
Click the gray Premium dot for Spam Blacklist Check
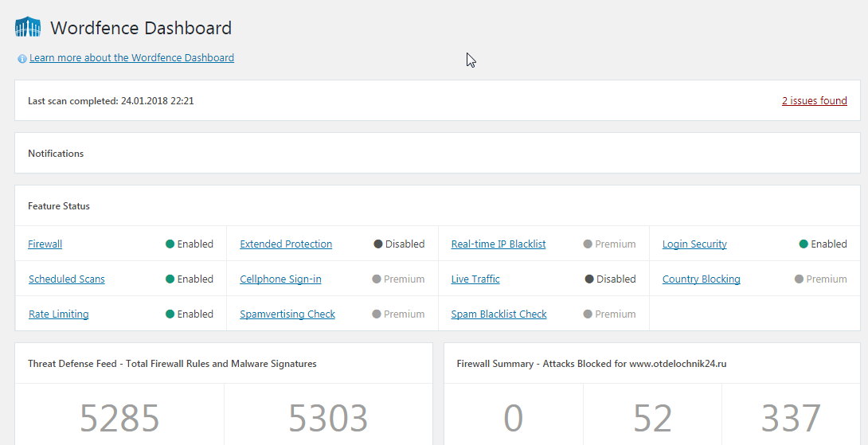click(x=588, y=314)
